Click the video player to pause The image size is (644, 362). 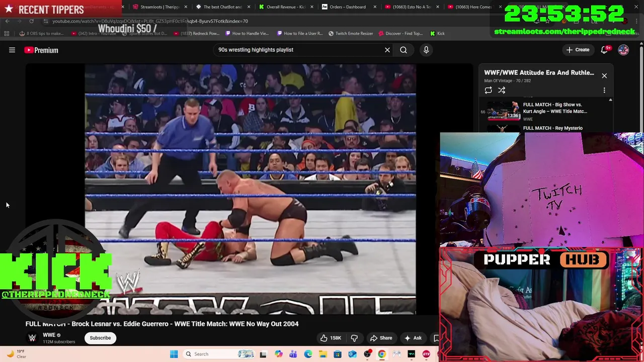[250, 189]
